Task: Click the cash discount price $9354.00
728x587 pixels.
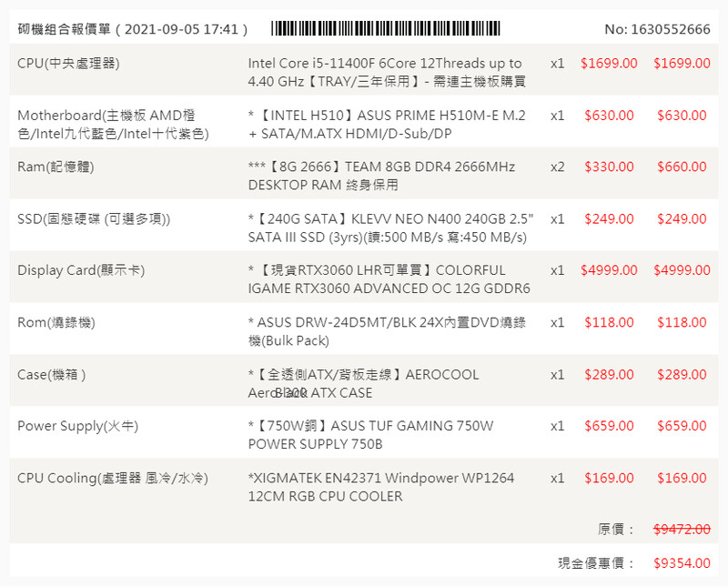Action: pyautogui.click(x=682, y=563)
